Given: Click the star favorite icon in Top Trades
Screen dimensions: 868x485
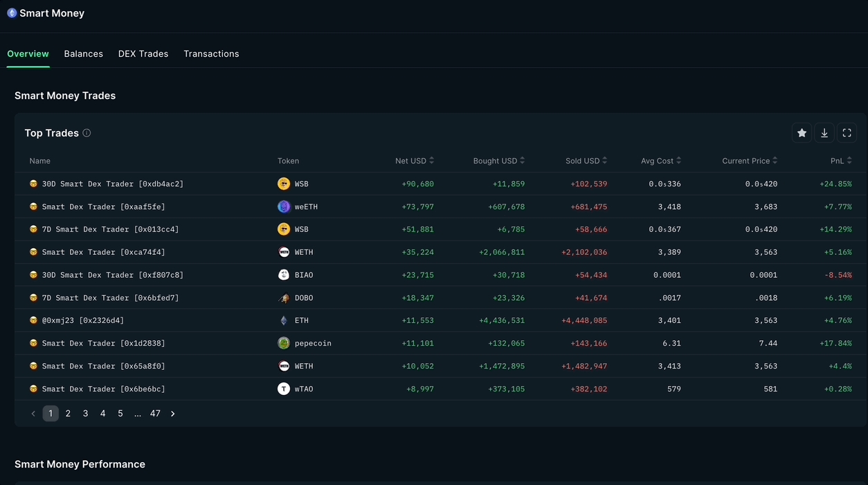Looking at the screenshot, I should coord(802,133).
